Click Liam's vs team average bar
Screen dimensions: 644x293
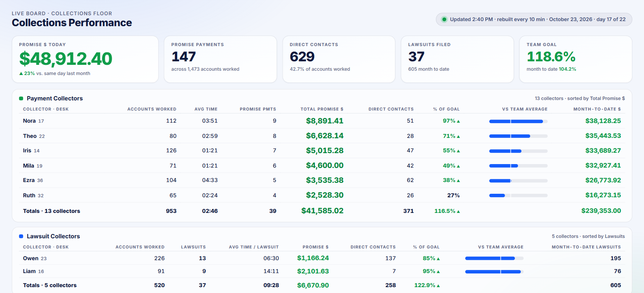tap(494, 272)
